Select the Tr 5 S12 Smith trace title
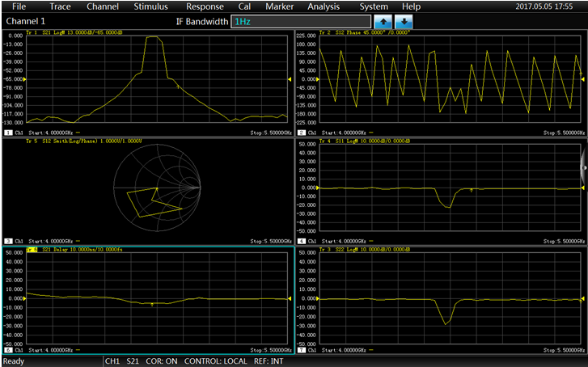This screenshot has height=367, width=588. pyautogui.click(x=85, y=141)
